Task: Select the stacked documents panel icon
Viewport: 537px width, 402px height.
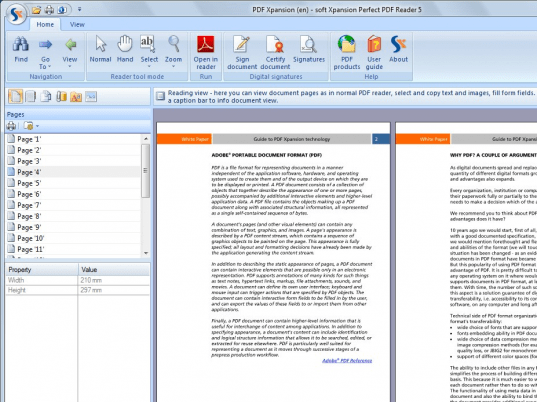Action: pyautogui.click(x=46, y=97)
